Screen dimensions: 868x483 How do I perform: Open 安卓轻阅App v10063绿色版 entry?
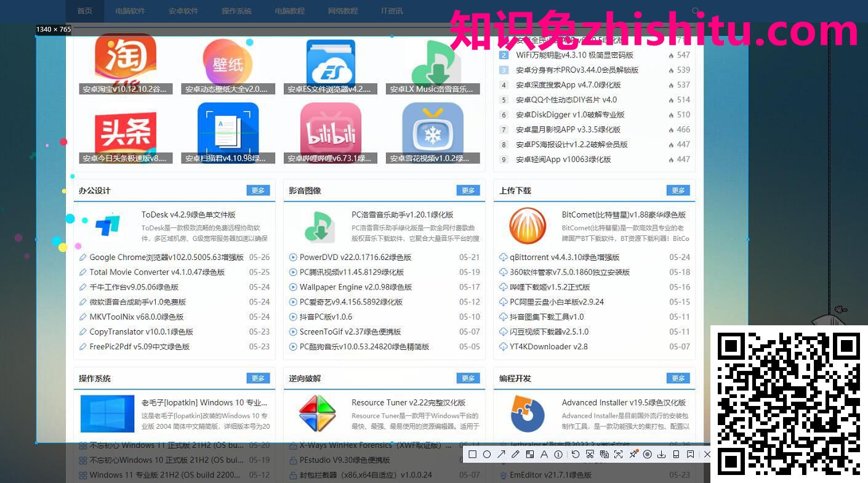point(563,160)
